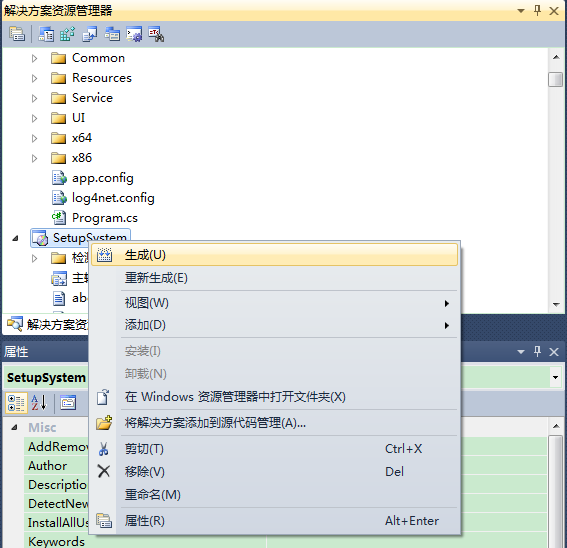Select the Resources folder icon

point(58,78)
